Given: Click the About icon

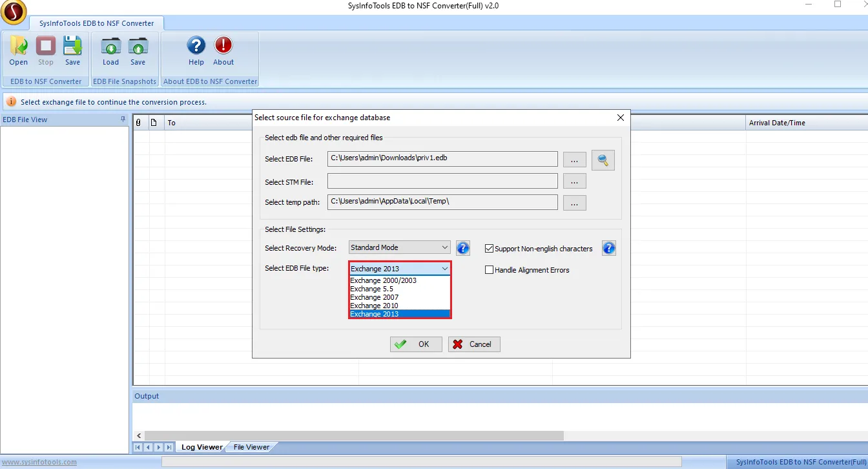Looking at the screenshot, I should [x=223, y=47].
